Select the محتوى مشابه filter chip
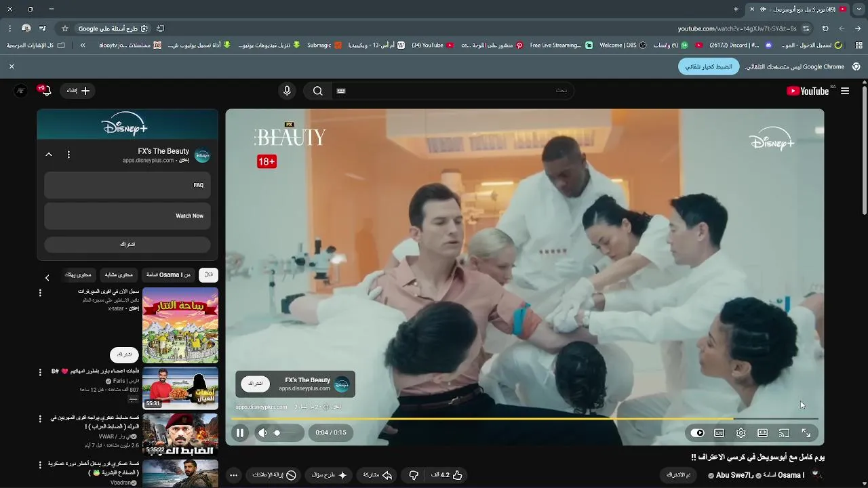Viewport: 868px width, 488px height. click(119, 274)
